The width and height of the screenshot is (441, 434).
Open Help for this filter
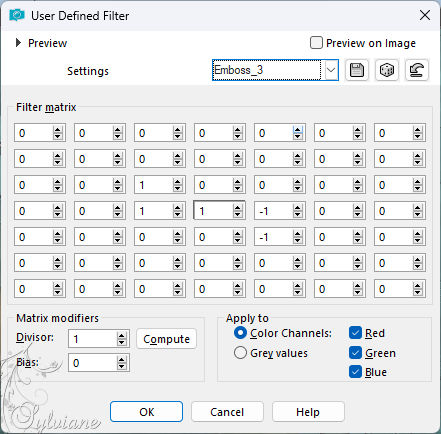click(308, 412)
